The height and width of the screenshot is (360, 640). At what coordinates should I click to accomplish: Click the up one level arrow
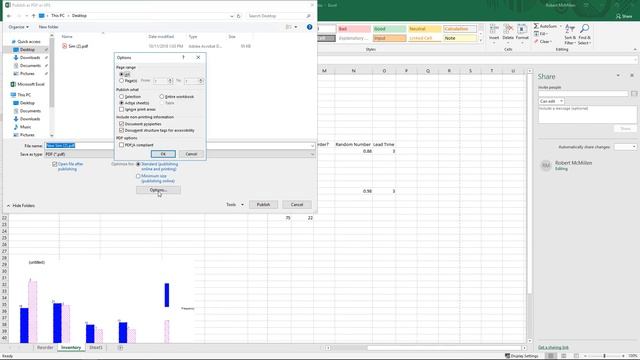(33, 16)
